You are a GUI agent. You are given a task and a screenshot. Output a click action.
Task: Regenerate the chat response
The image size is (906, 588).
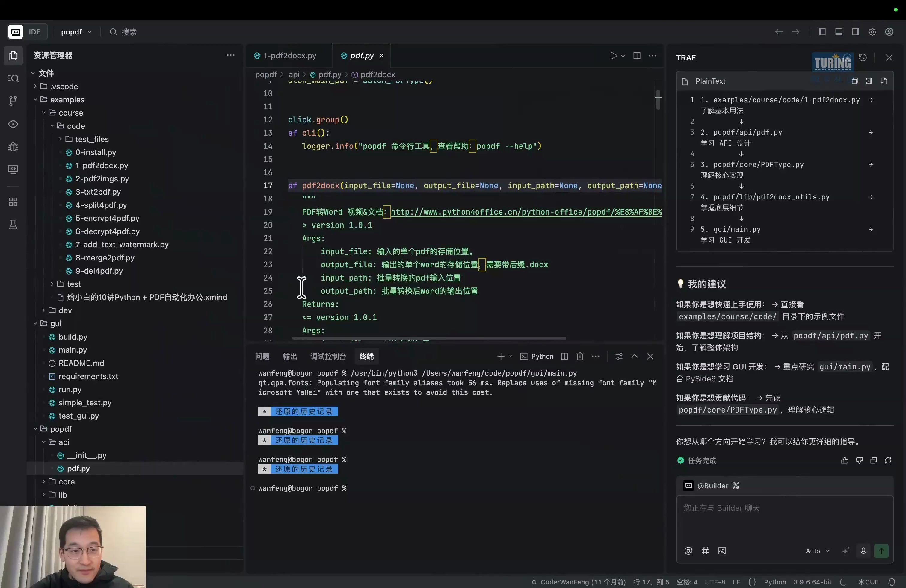pos(888,460)
